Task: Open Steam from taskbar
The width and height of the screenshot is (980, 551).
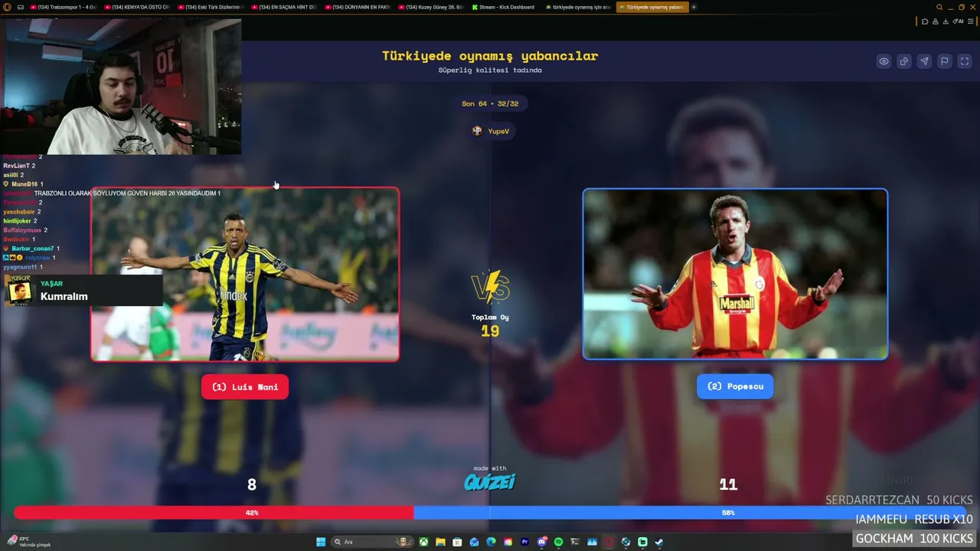Action: pyautogui.click(x=659, y=542)
